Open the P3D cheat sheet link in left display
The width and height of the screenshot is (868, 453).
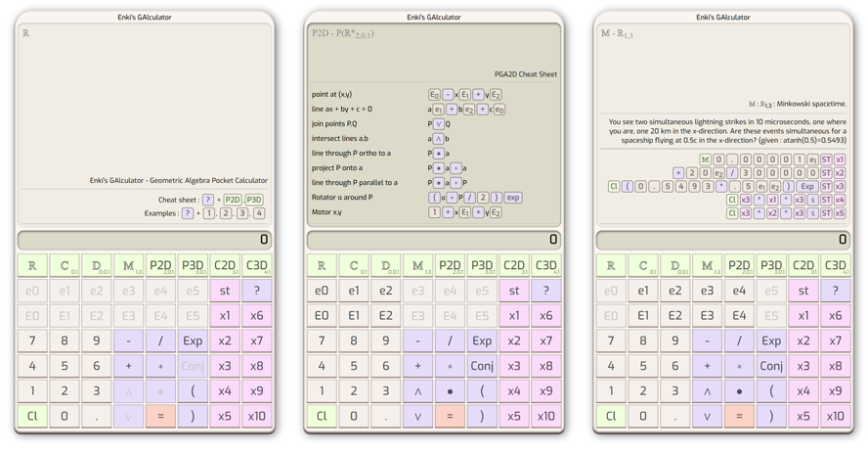(254, 200)
